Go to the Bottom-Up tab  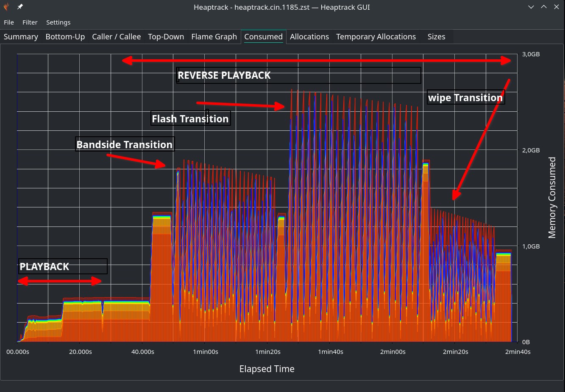coord(65,37)
